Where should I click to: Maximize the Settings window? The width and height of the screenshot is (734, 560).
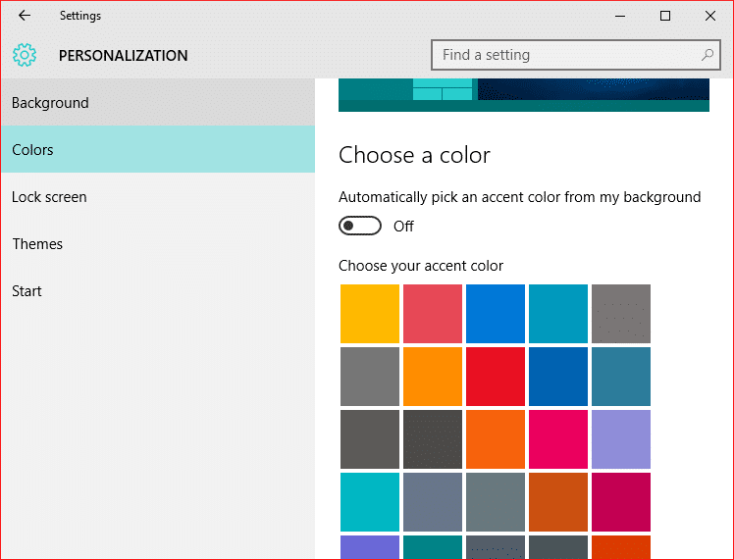click(x=664, y=16)
